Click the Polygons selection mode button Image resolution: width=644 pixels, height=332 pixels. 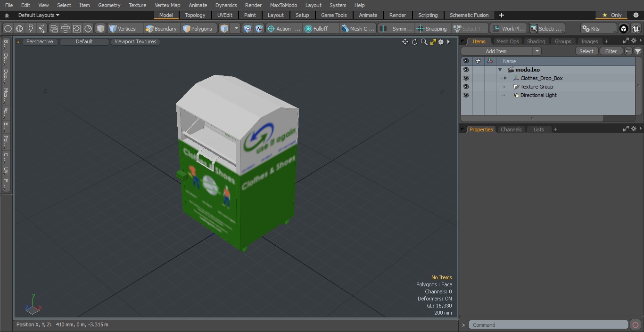point(198,29)
